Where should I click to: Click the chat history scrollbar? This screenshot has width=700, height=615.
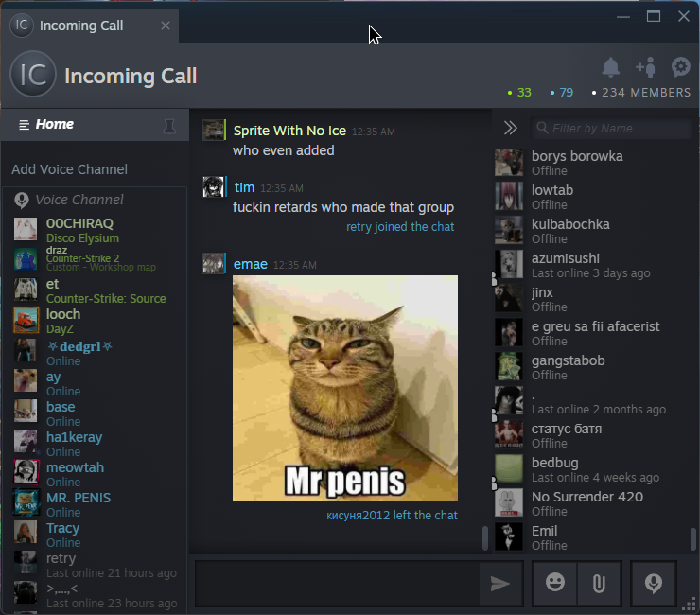(x=485, y=538)
